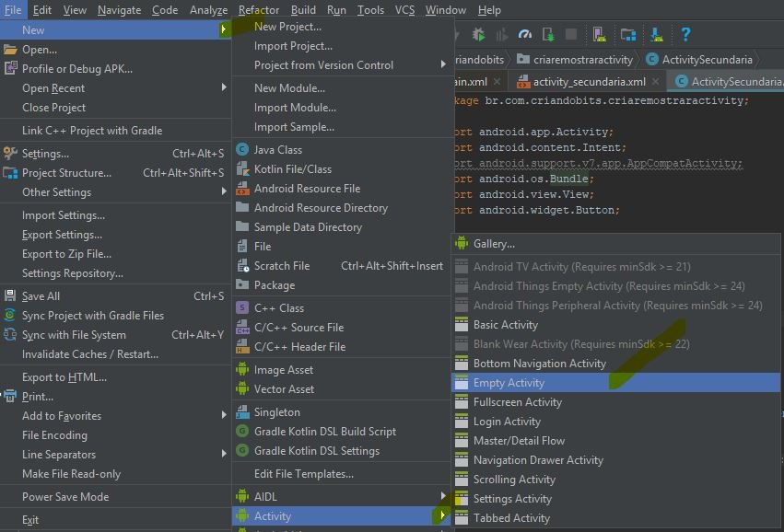The image size is (784, 532).
Task: Select Basic Activity template
Action: point(616,325)
